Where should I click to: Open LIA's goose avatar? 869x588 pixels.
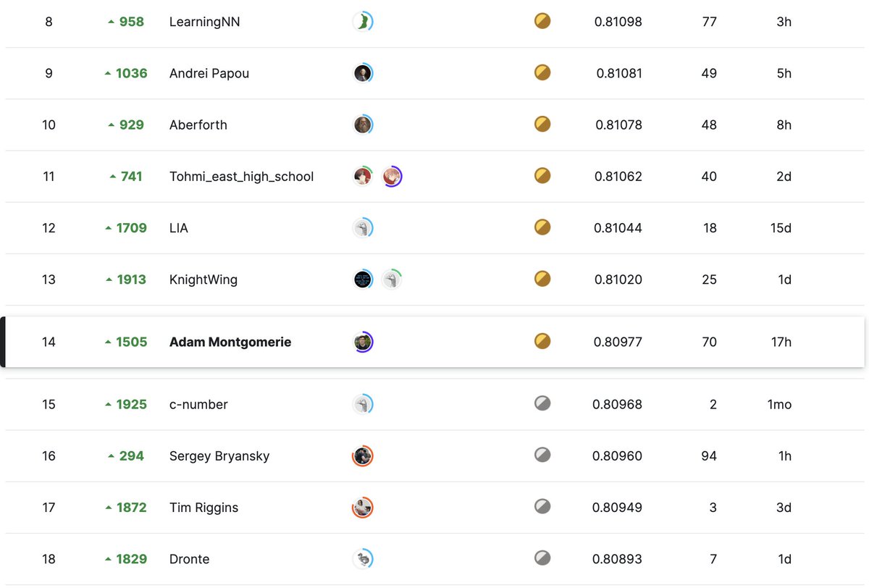point(363,228)
